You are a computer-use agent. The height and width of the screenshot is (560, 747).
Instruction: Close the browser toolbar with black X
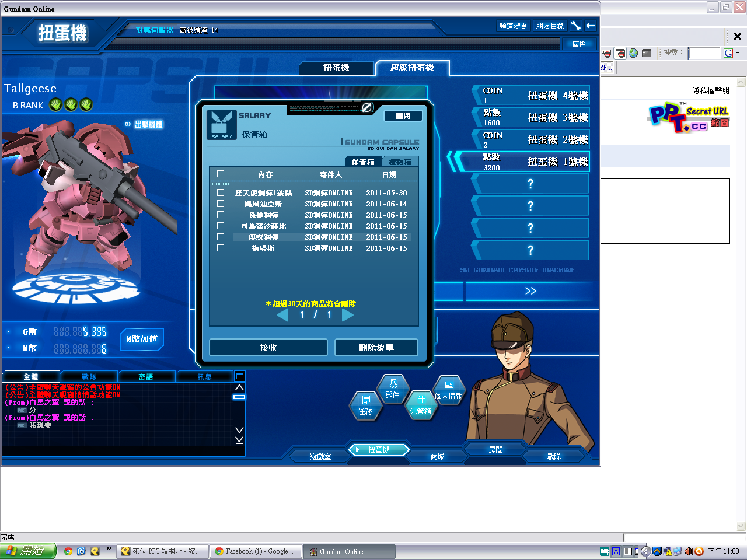click(737, 36)
